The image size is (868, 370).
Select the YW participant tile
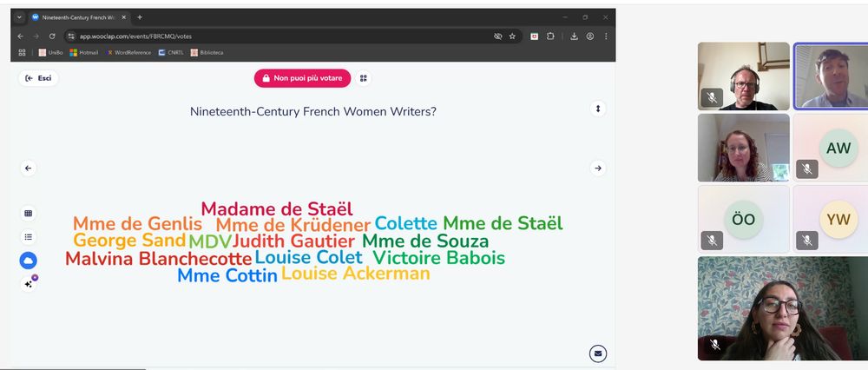[x=831, y=219]
